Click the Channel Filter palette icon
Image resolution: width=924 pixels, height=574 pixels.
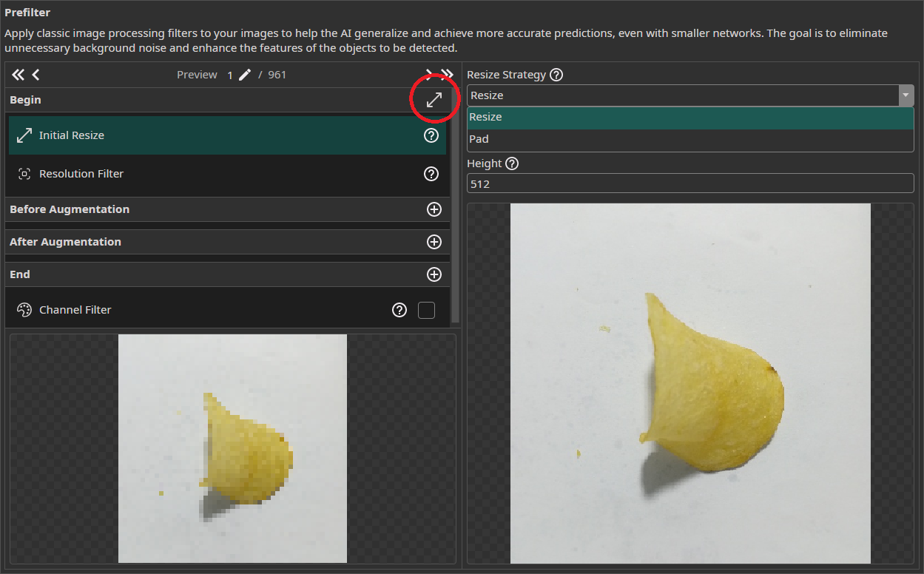coord(24,310)
